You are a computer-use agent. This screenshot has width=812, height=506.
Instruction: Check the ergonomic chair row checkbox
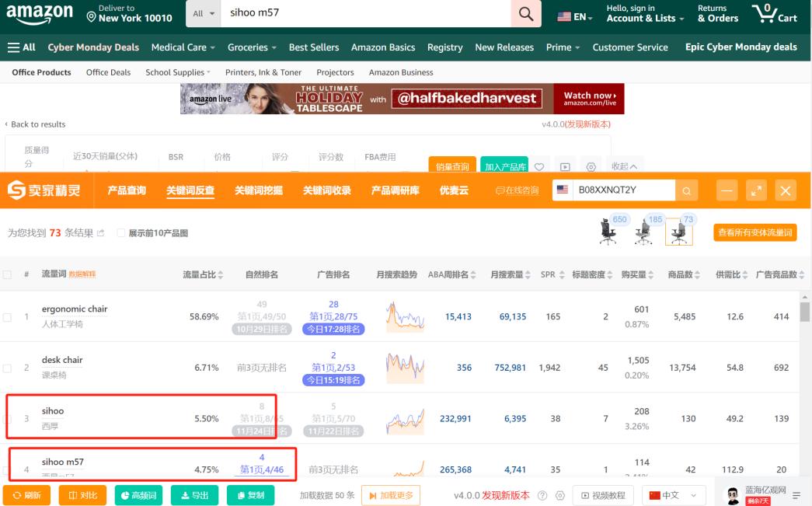(7, 316)
